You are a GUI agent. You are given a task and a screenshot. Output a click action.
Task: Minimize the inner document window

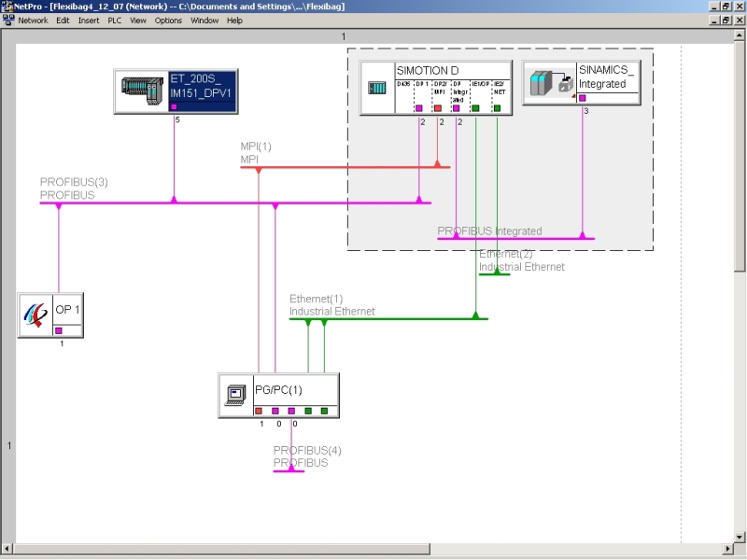(x=714, y=21)
